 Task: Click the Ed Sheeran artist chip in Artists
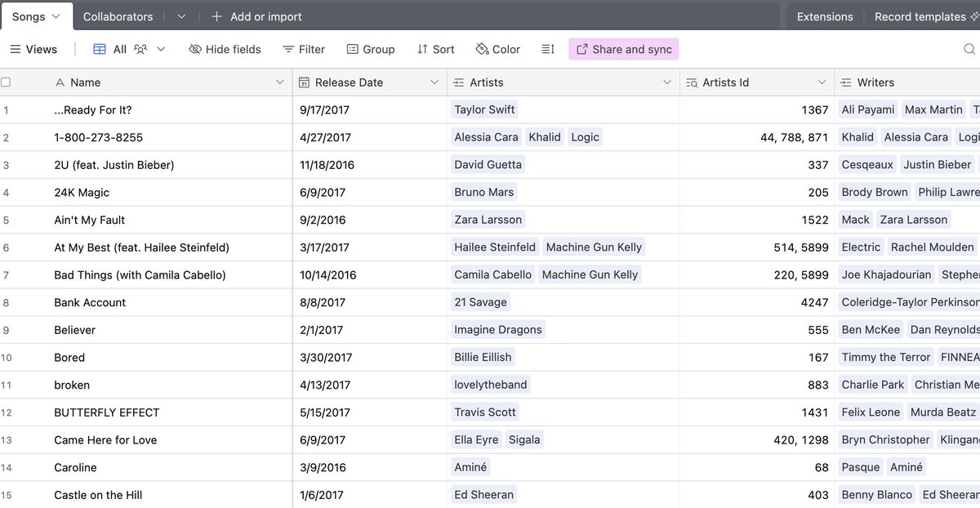coord(484,494)
